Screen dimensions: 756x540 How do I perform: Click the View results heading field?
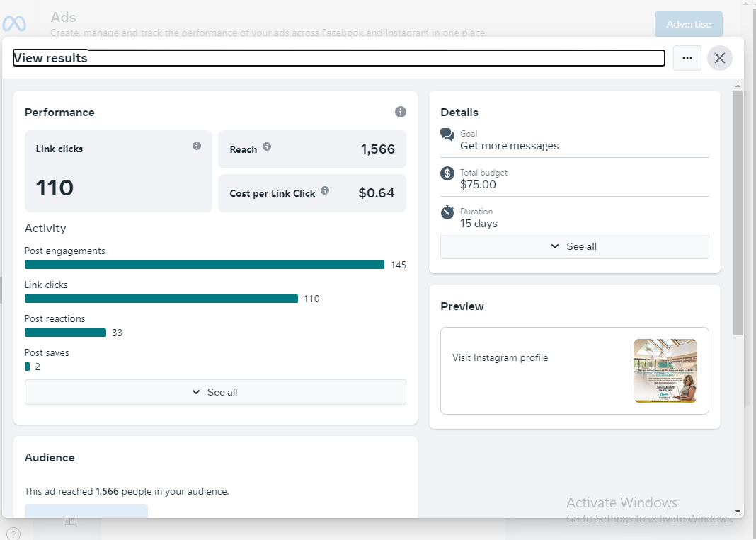(338, 58)
